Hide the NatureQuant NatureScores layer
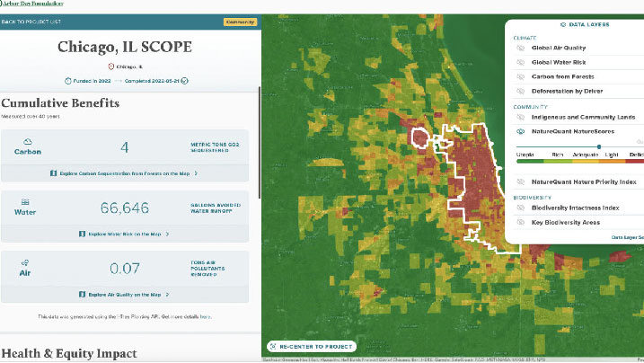The height and width of the screenshot is (363, 644). pos(520,131)
